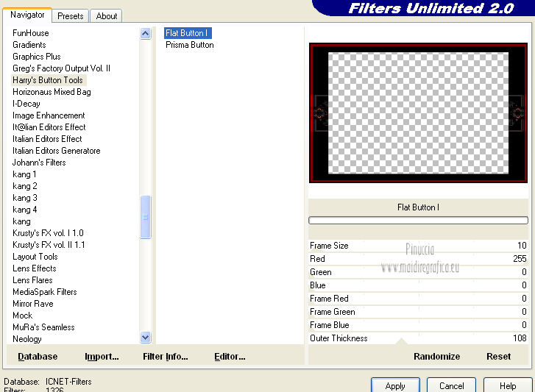Cancel the Filters Unlimited dialog

coord(451,385)
